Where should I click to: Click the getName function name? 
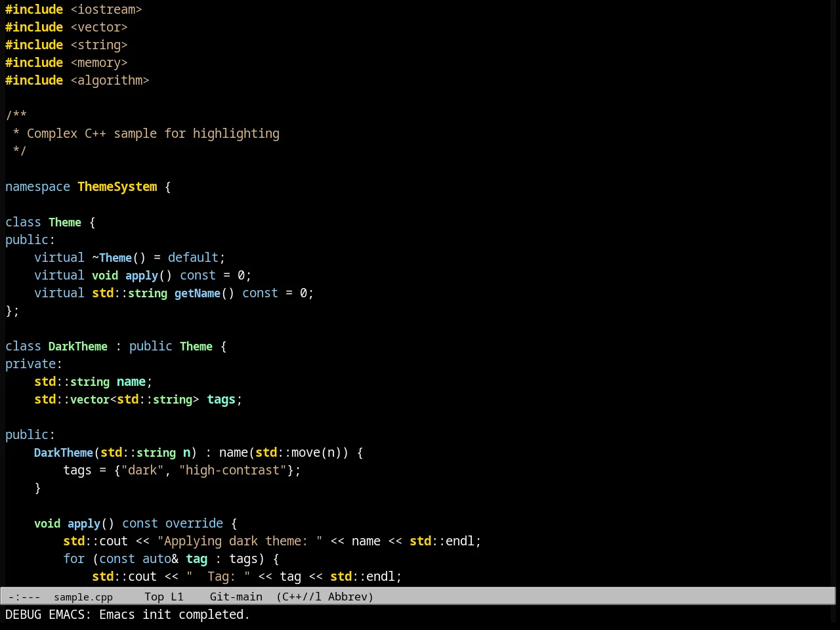click(198, 293)
